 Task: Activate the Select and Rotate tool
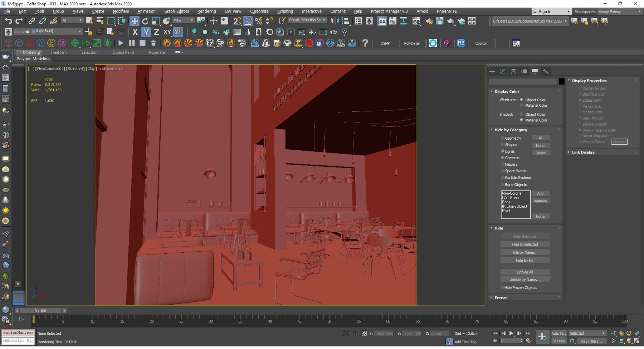pos(145,20)
